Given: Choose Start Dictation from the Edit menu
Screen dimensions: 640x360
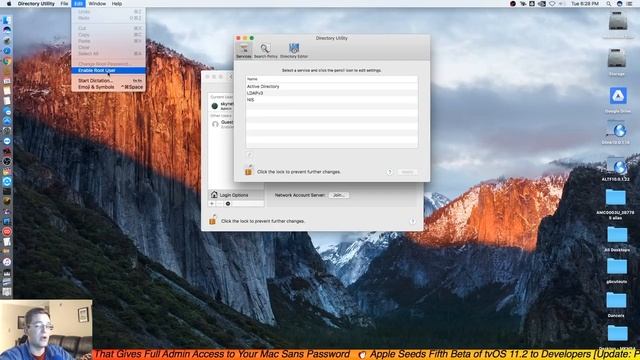Looking at the screenshot, I should pyautogui.click(x=109, y=80).
